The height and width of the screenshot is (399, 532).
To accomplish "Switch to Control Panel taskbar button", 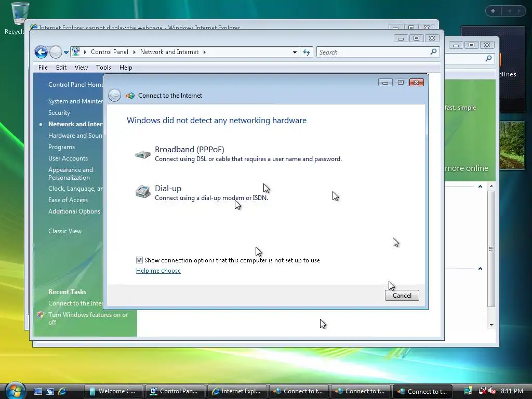I will [175, 391].
